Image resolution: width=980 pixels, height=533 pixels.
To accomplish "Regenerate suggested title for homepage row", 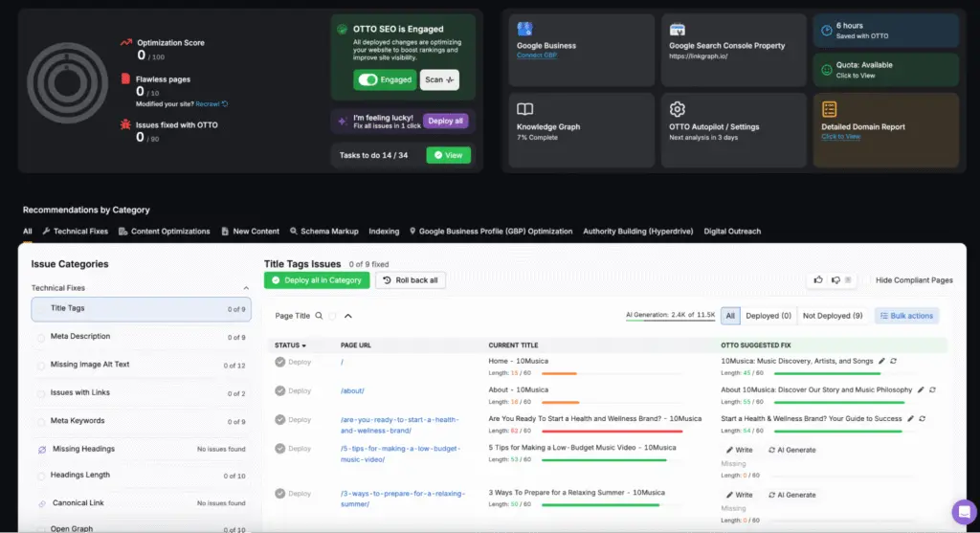I will click(893, 361).
